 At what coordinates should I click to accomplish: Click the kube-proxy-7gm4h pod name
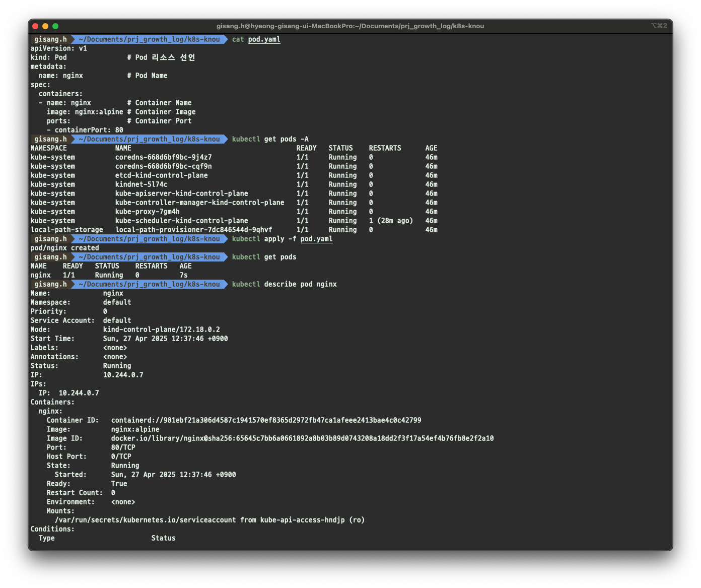pos(148,212)
